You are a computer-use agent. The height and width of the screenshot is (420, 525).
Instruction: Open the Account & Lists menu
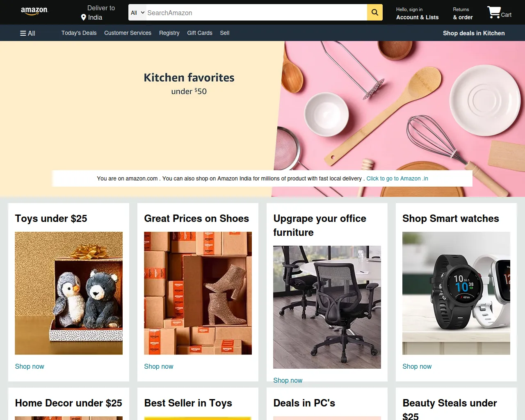(x=417, y=14)
